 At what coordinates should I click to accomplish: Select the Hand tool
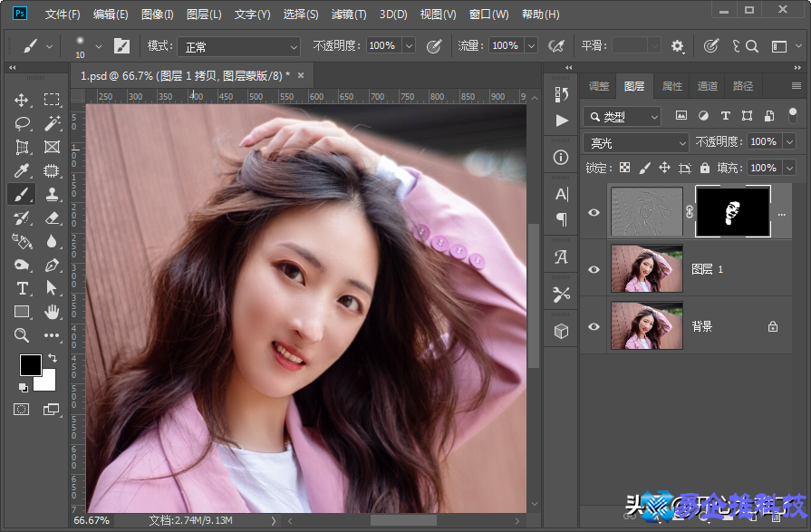(x=52, y=312)
